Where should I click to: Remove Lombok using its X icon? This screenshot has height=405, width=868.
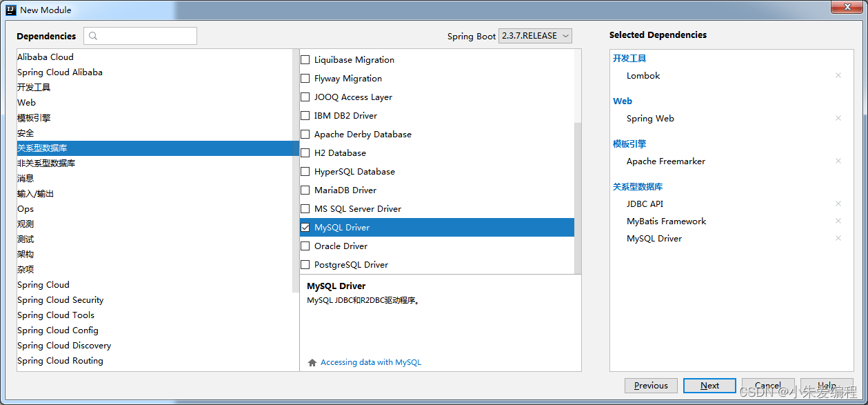[838, 75]
